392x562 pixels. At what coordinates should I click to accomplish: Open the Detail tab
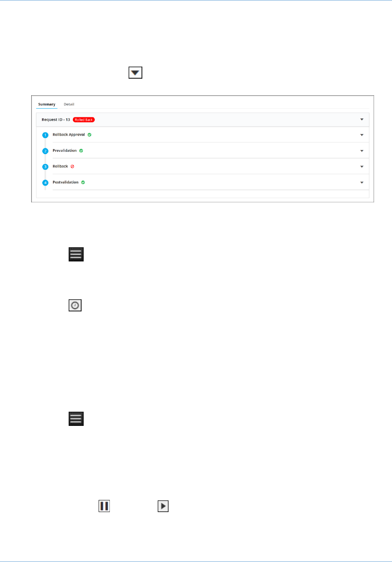pos(69,104)
